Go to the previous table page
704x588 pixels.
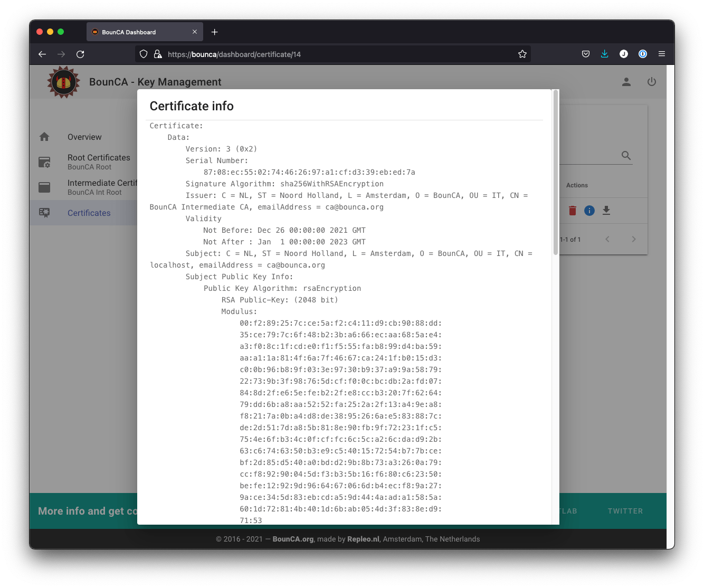tap(607, 239)
